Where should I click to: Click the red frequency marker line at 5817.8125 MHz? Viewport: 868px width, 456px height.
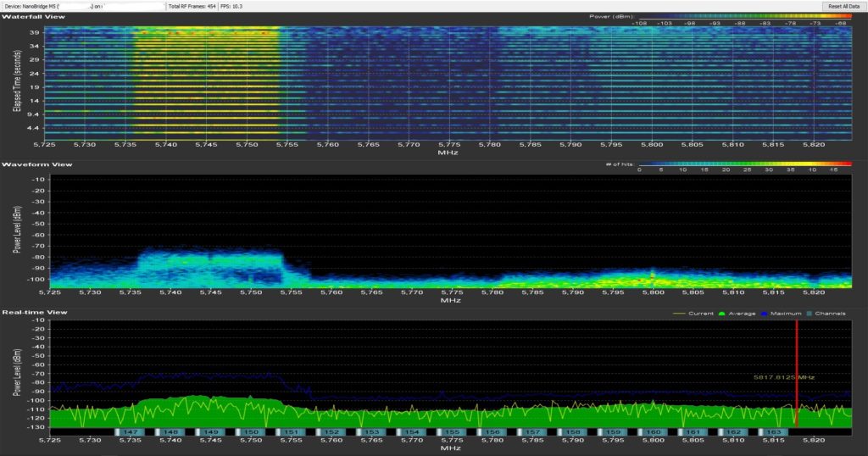click(x=797, y=356)
